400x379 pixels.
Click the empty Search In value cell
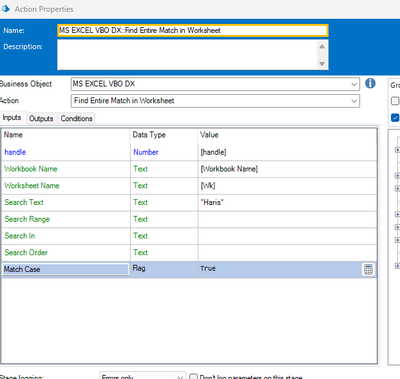click(x=287, y=236)
